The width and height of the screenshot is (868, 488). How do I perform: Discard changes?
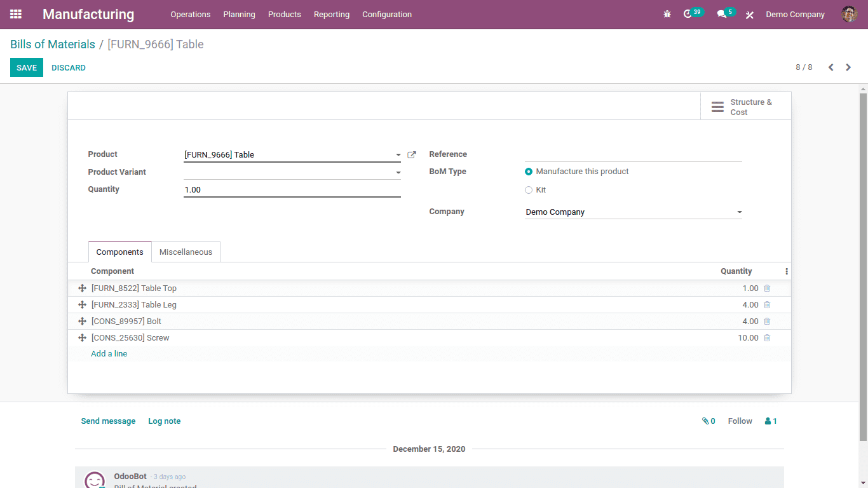[x=69, y=67]
